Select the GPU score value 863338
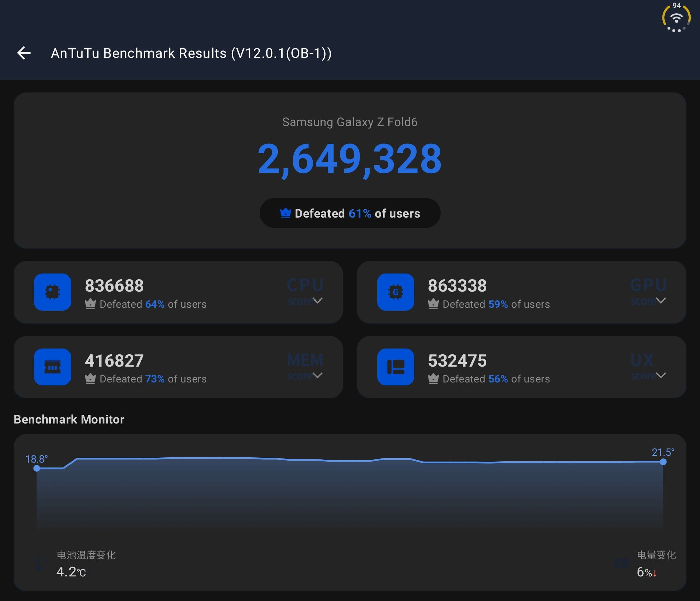 pyautogui.click(x=457, y=286)
